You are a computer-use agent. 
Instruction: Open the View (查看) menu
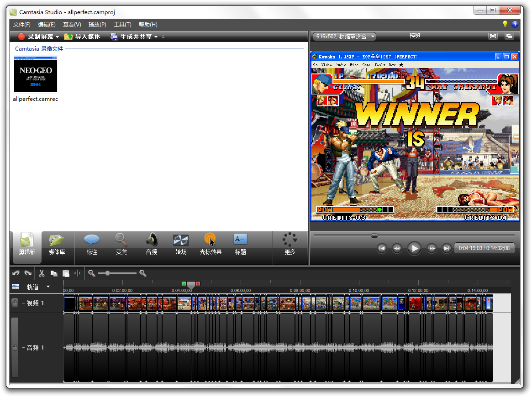[72, 24]
